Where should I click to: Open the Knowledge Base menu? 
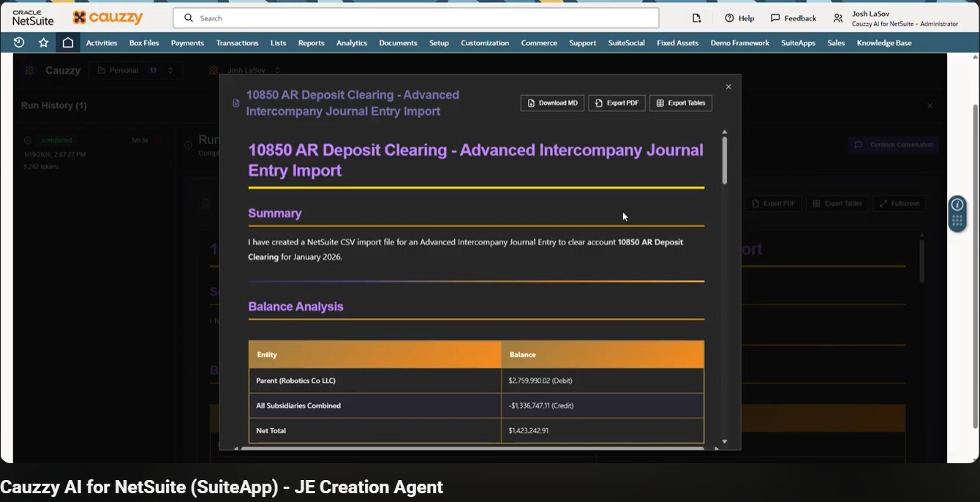coord(884,43)
